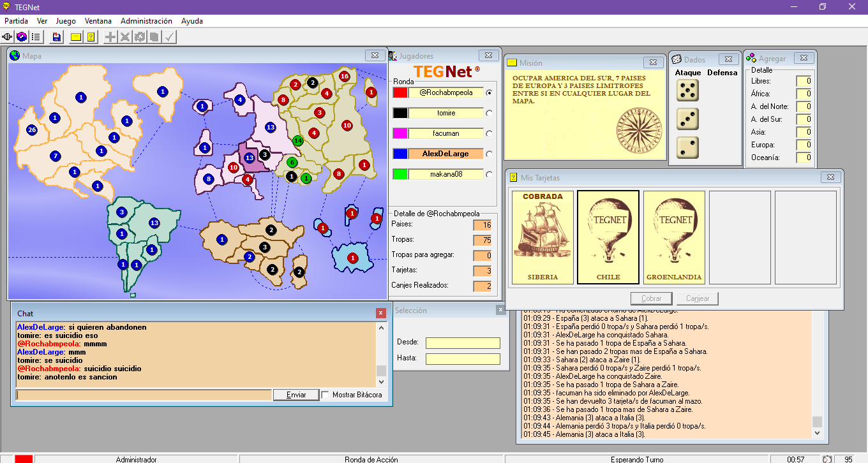Enable the Mostrar Bitácora checkbox

pos(325,395)
